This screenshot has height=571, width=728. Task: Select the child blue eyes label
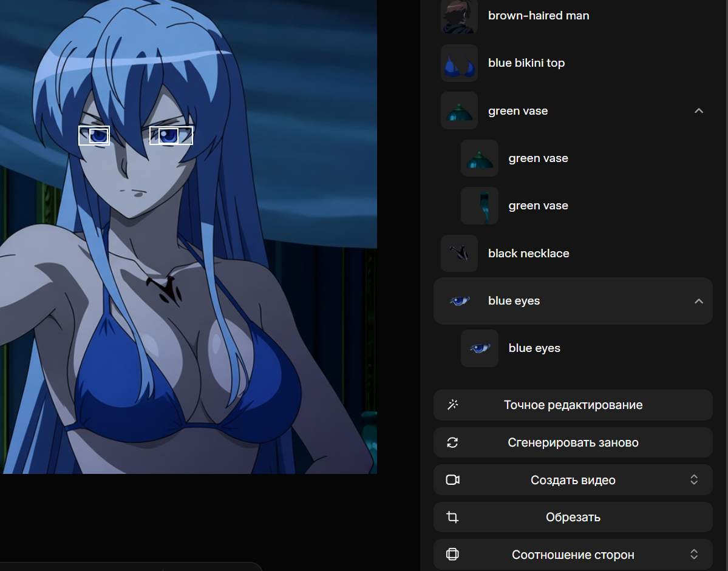tap(534, 348)
